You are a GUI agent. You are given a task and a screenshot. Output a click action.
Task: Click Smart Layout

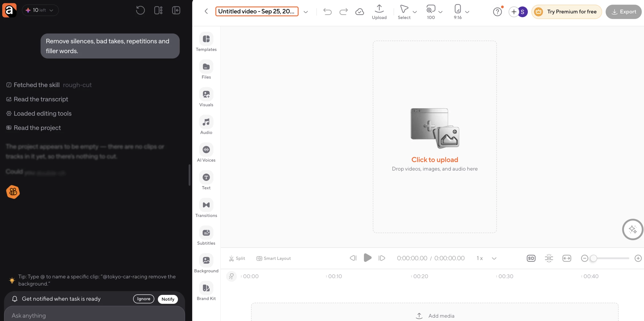point(273,258)
